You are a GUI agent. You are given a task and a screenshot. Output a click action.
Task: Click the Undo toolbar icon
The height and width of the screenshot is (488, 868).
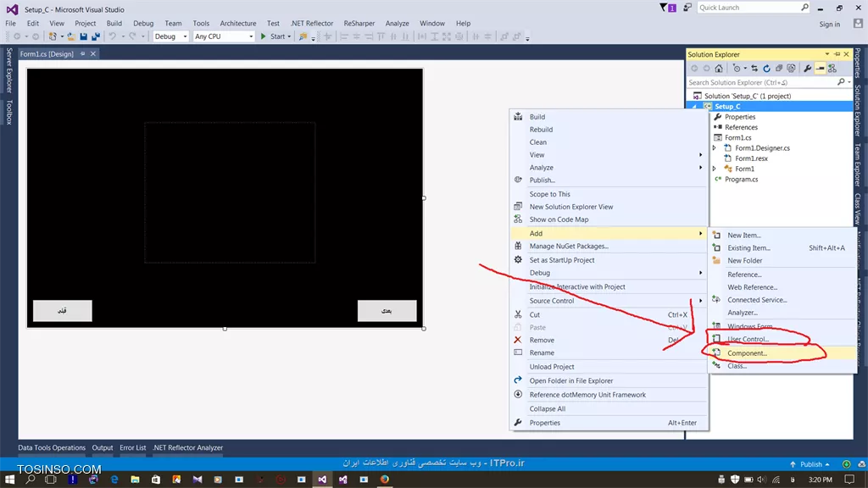coord(113,36)
